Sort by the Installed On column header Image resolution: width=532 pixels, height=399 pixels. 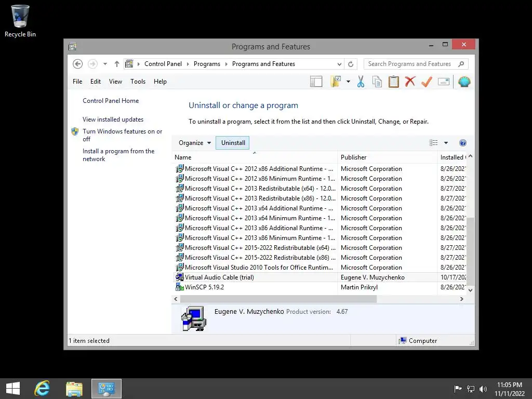(x=453, y=157)
